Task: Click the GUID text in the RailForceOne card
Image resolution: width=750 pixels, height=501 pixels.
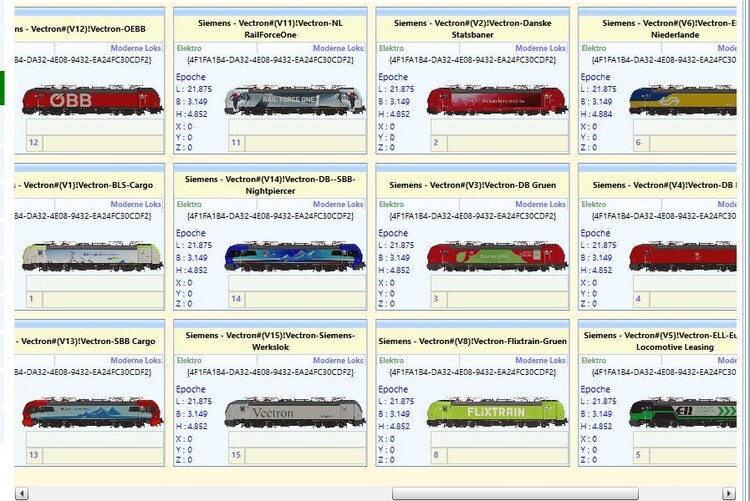Action: [270, 60]
